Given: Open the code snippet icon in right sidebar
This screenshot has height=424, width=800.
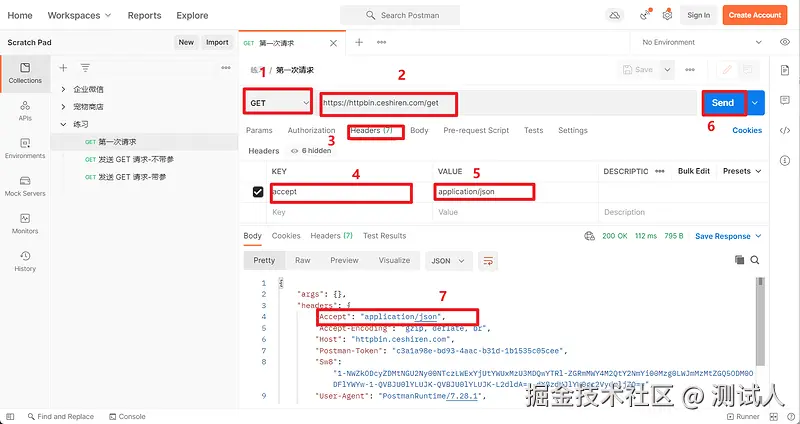Looking at the screenshot, I should [x=785, y=131].
